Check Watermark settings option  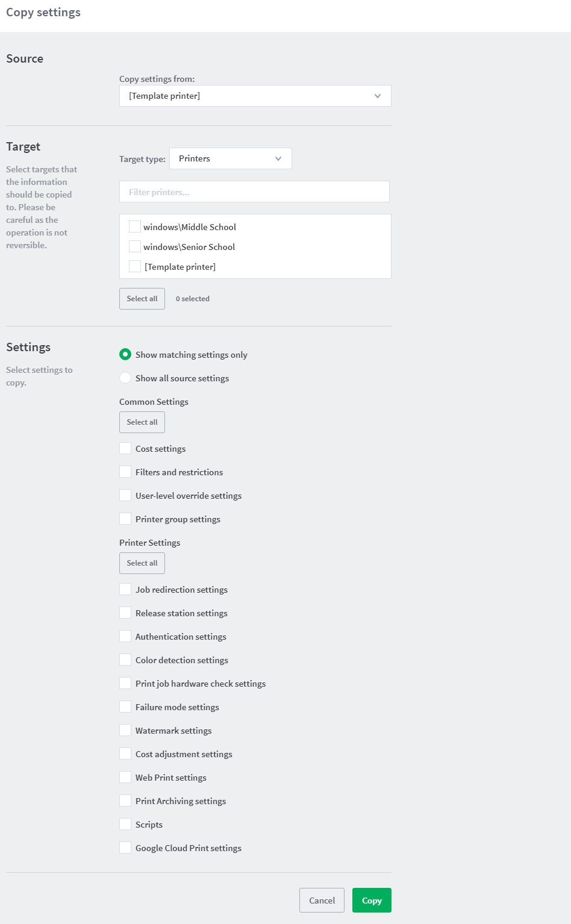click(125, 730)
